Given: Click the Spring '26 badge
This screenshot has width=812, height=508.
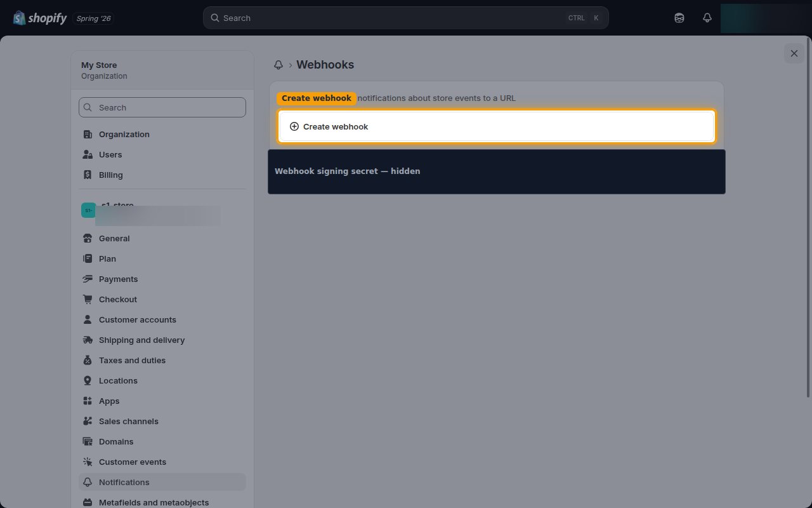Looking at the screenshot, I should 93,18.
